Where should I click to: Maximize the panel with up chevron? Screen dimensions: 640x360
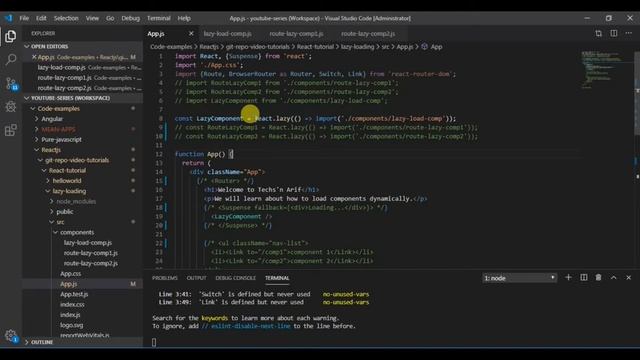(613, 278)
